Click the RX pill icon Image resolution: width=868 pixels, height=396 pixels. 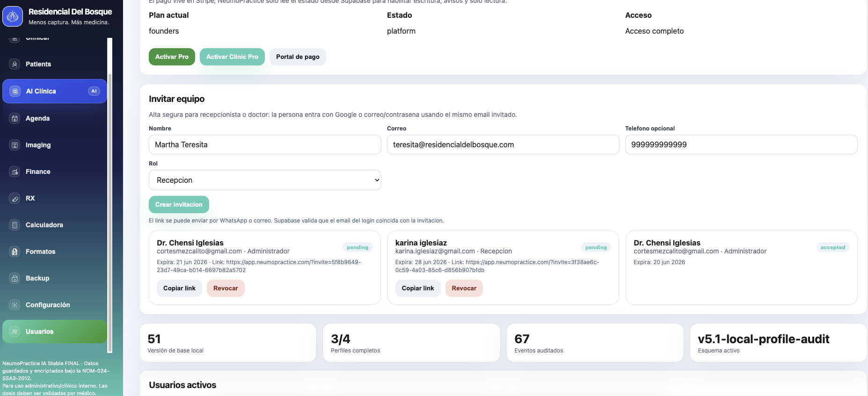(15, 198)
